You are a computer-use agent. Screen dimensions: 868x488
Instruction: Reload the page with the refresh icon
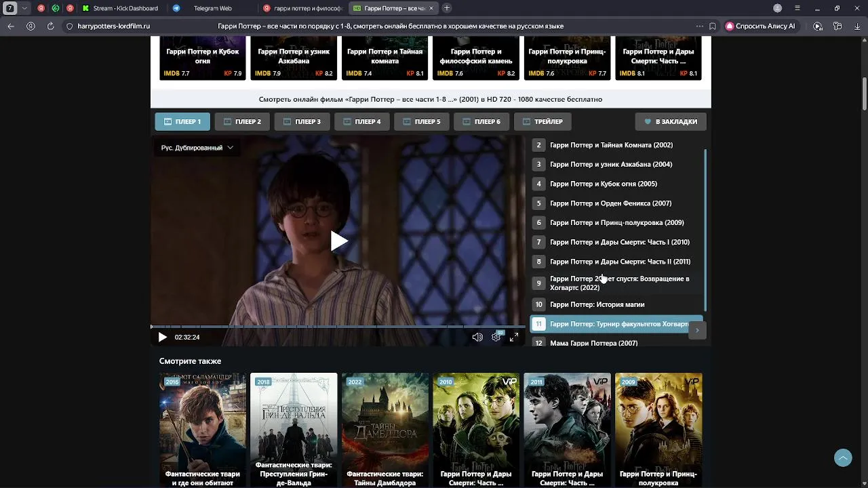pyautogui.click(x=50, y=26)
